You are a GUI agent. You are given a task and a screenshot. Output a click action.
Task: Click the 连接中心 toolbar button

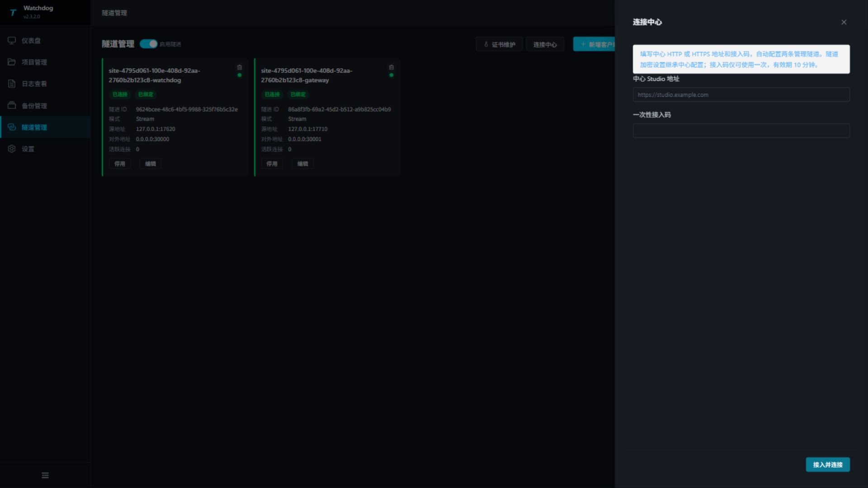545,44
